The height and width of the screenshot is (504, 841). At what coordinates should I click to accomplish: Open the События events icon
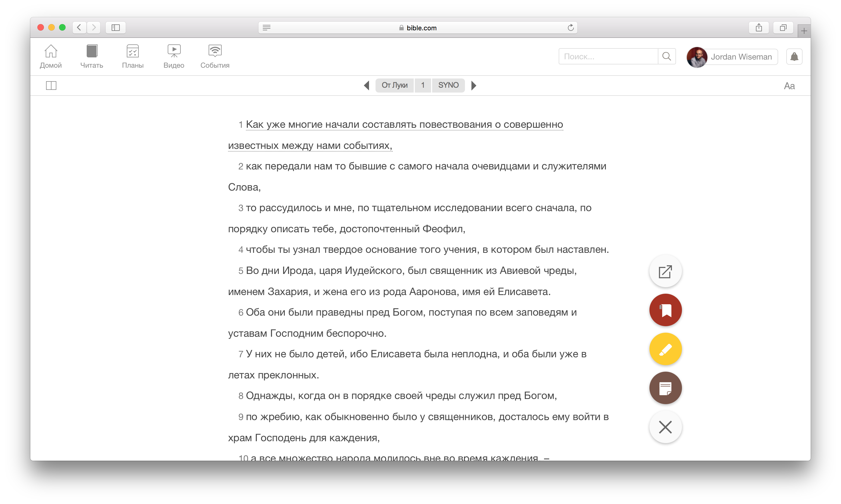pyautogui.click(x=215, y=56)
